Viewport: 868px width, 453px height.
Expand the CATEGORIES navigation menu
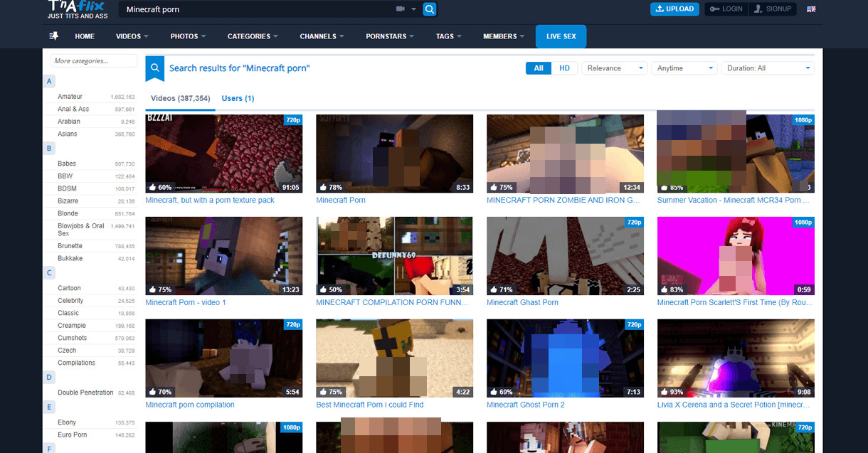click(x=253, y=36)
